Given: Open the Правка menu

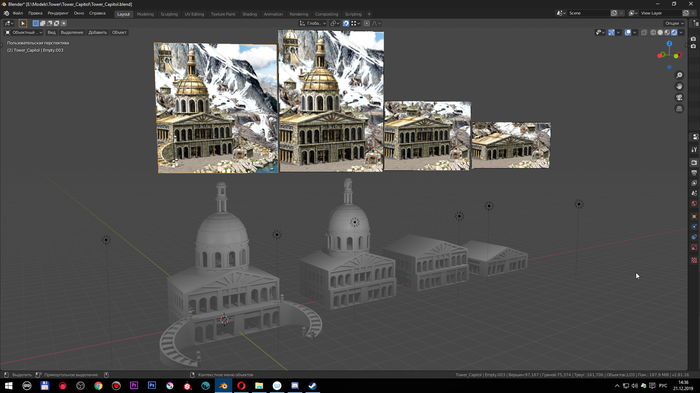Looking at the screenshot, I should click(35, 13).
